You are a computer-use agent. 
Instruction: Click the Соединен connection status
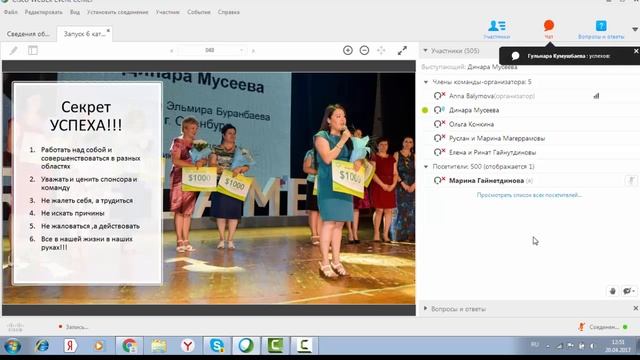coord(603,327)
